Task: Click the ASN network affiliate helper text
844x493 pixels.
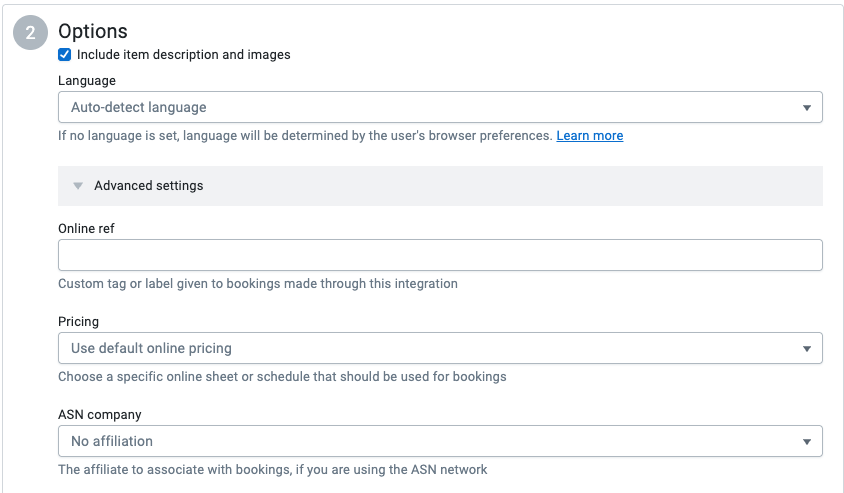Action: 272,469
